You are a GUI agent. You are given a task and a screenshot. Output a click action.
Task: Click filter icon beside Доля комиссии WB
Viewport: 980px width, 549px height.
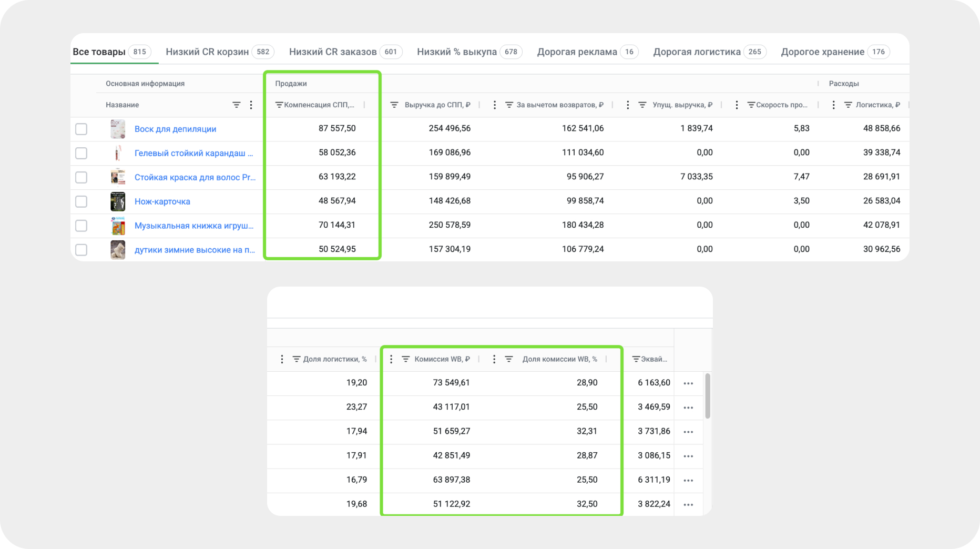pos(509,359)
